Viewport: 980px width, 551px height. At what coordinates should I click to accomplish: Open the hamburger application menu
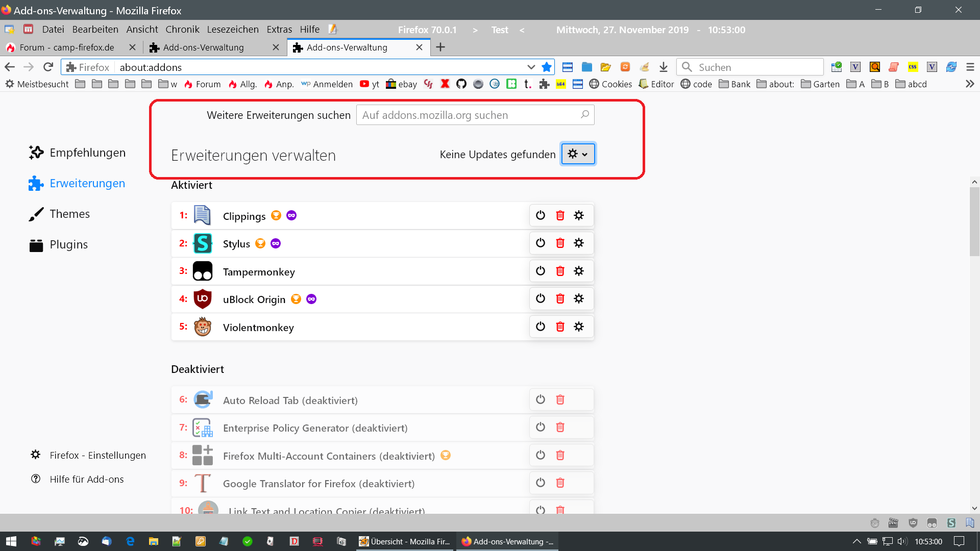[970, 67]
